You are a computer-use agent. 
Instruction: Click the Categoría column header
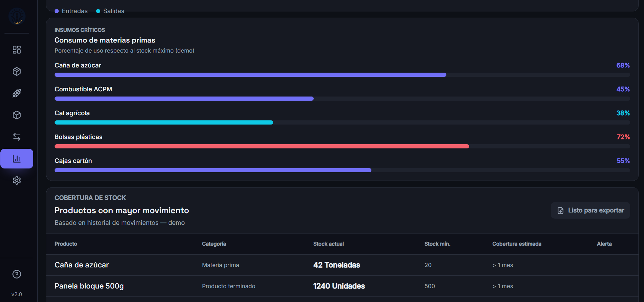(x=214, y=244)
